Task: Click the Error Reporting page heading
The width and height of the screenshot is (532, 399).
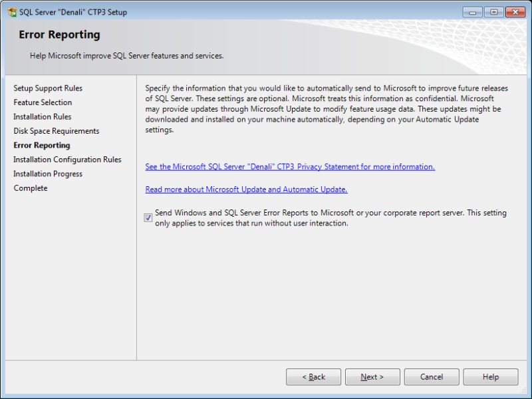Action: (x=61, y=35)
